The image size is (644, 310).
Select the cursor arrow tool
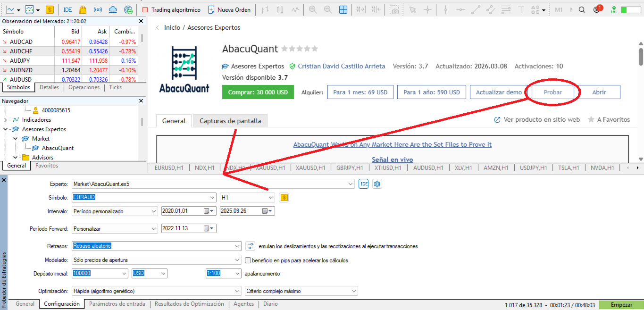coord(412,9)
